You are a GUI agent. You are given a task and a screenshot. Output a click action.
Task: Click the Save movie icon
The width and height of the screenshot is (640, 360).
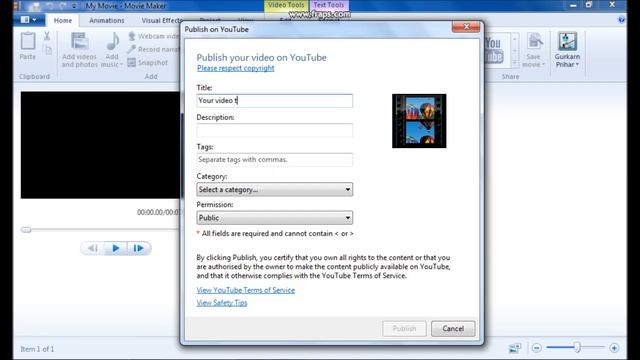pyautogui.click(x=534, y=42)
